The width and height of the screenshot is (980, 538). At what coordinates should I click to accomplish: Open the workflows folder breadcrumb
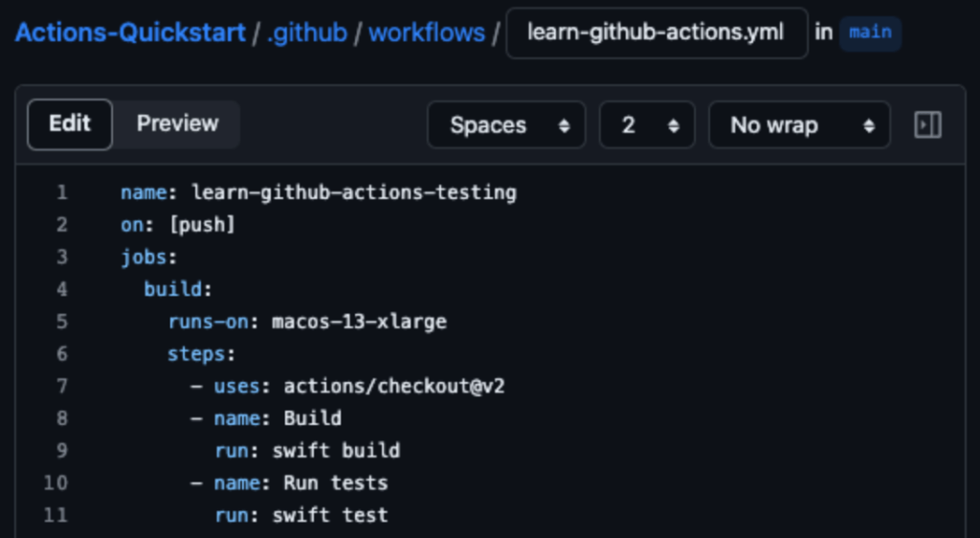(427, 33)
